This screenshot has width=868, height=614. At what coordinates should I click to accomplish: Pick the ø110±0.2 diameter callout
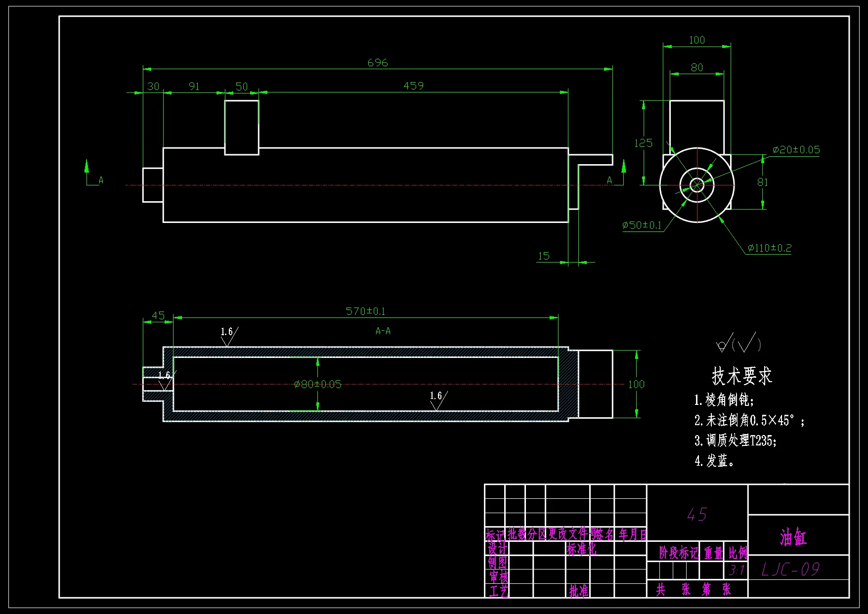tap(769, 248)
